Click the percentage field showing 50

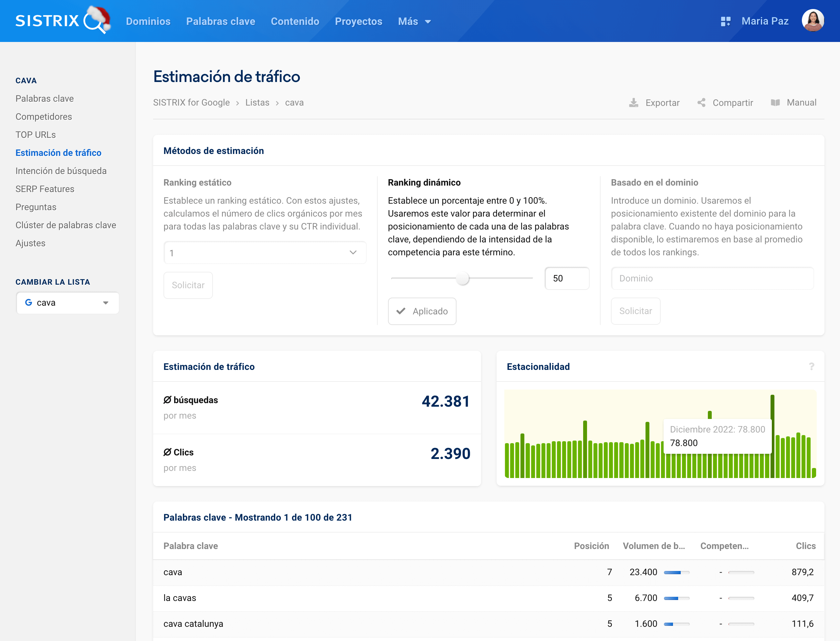coord(567,278)
